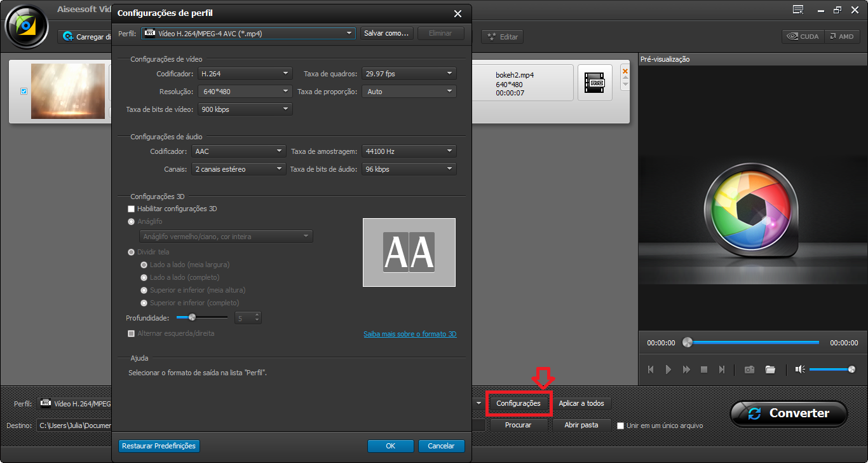Enable Habilitar configurações 3D

pyautogui.click(x=132, y=209)
